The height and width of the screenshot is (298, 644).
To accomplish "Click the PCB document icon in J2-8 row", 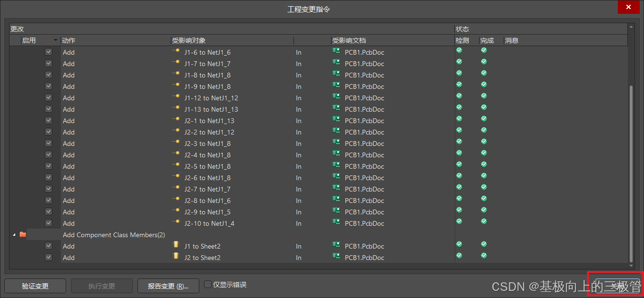I will click(x=336, y=199).
